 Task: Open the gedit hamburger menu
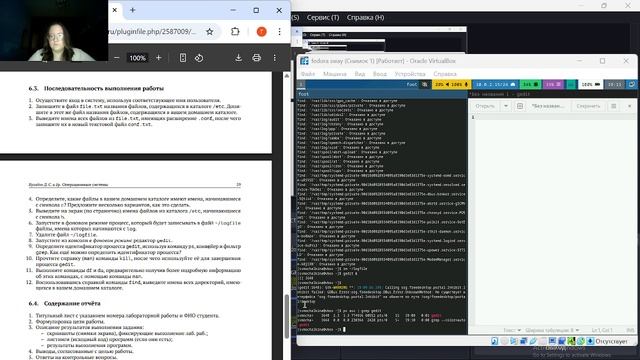coord(613,106)
